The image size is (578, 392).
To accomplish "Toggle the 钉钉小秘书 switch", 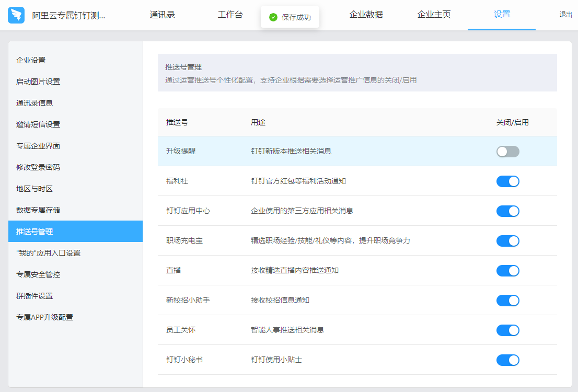I will 507,360.
